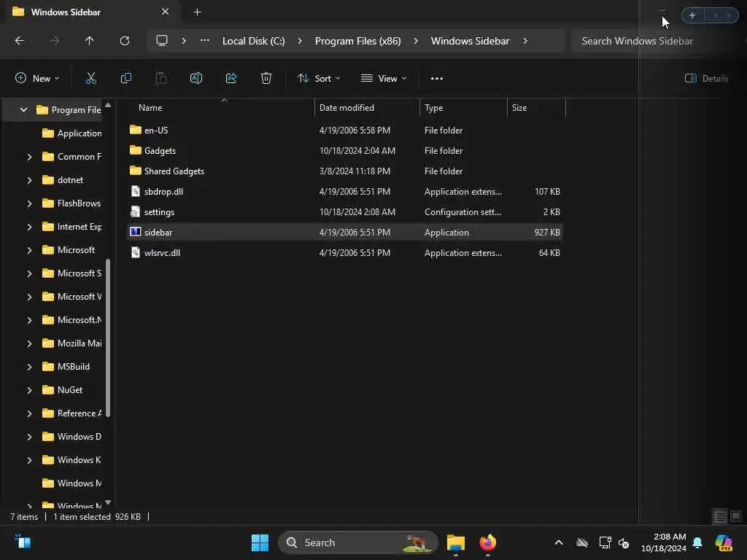Open Firefox from the taskbar
747x560 pixels.
click(x=487, y=542)
